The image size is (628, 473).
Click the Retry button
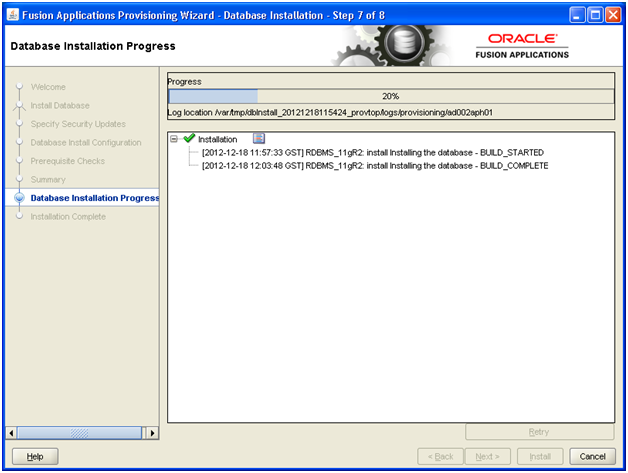pyautogui.click(x=539, y=432)
